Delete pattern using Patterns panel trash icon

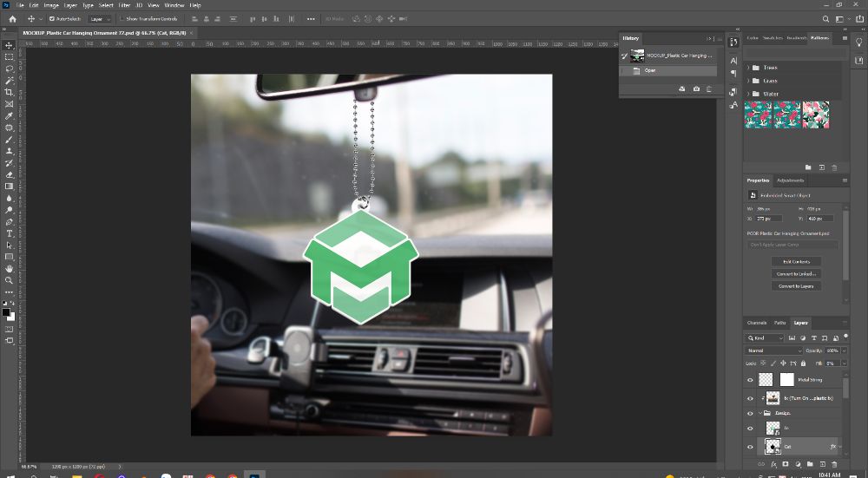pos(835,167)
